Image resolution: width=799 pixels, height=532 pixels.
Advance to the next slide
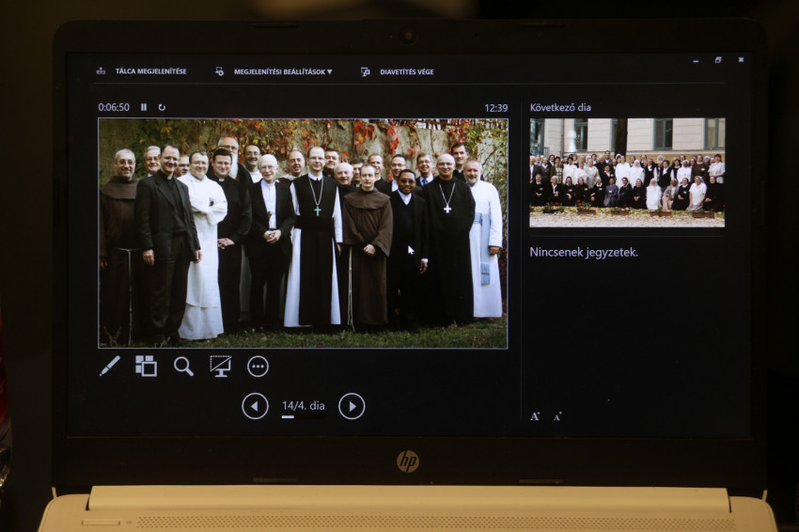coord(352,406)
